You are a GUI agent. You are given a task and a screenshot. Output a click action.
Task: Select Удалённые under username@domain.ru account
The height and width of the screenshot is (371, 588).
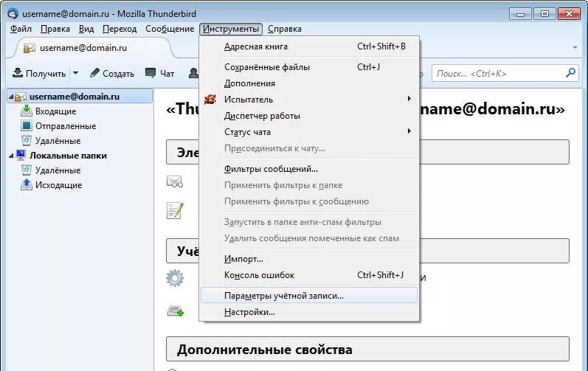coord(80,141)
